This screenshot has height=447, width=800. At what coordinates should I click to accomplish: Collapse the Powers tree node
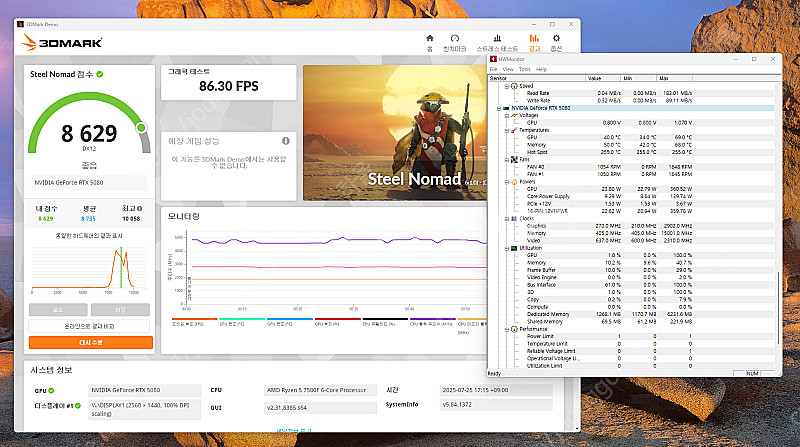(507, 182)
